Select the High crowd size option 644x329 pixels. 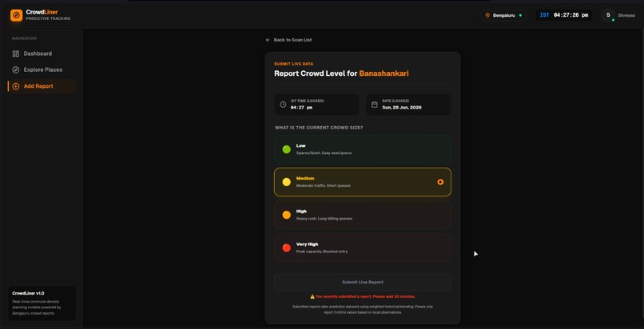point(363,215)
